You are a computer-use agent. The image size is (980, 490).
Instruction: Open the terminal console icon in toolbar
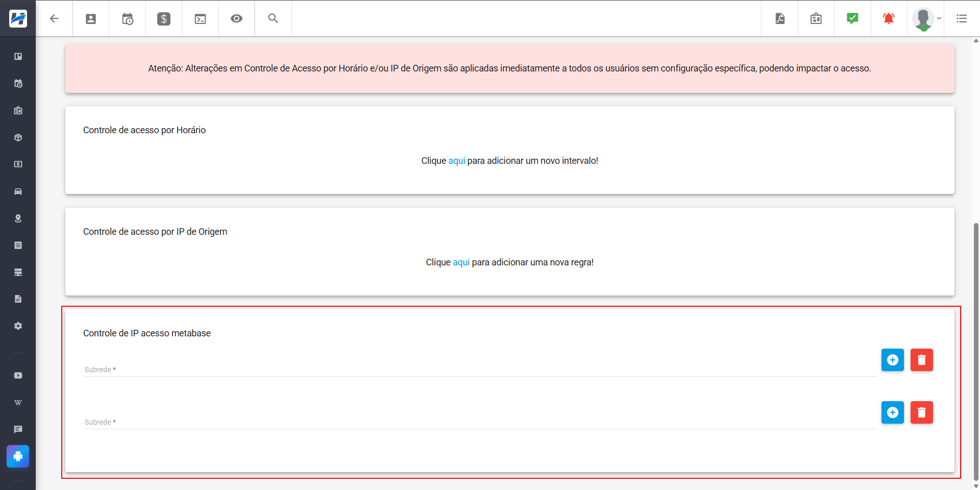coord(200,19)
